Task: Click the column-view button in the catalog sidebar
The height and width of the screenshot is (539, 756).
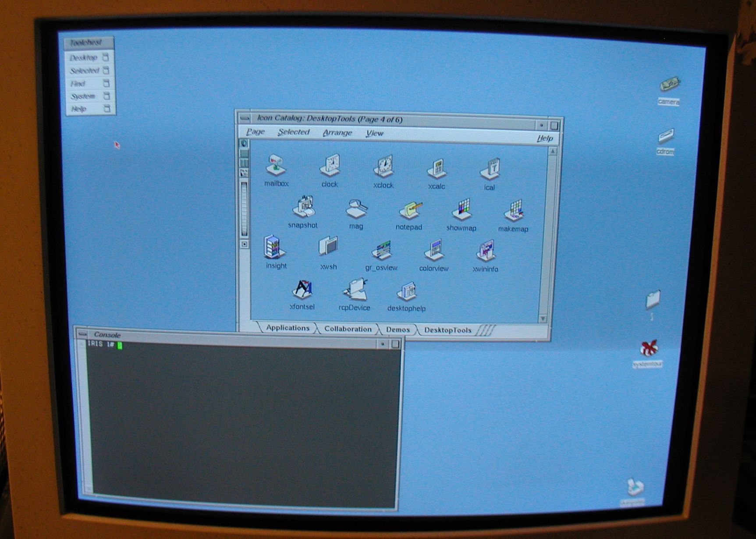Action: [244, 163]
